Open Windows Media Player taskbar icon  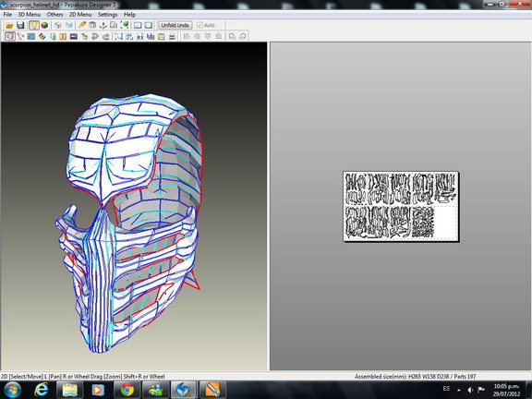tap(98, 390)
